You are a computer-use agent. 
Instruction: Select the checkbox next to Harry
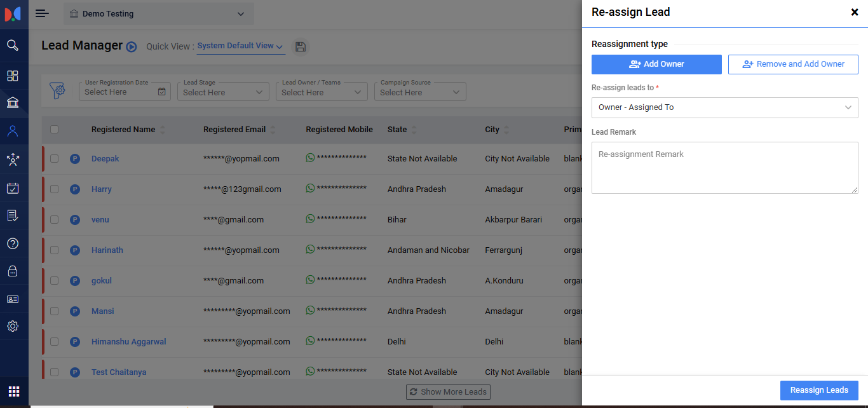[55, 189]
